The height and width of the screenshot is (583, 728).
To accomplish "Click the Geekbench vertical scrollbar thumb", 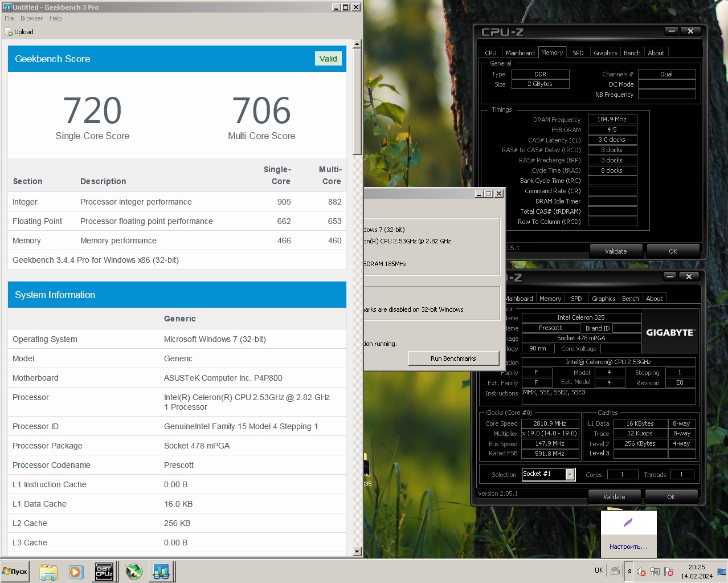I will click(x=357, y=101).
